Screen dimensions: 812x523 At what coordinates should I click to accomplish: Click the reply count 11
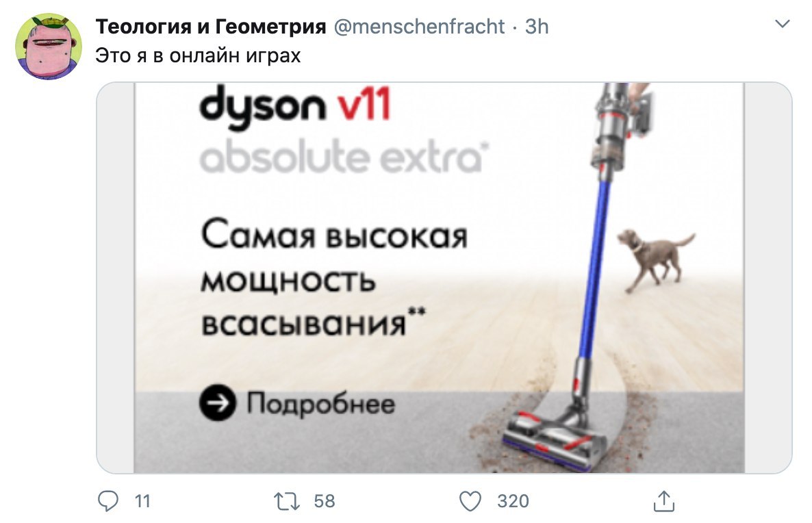pyautogui.click(x=142, y=501)
